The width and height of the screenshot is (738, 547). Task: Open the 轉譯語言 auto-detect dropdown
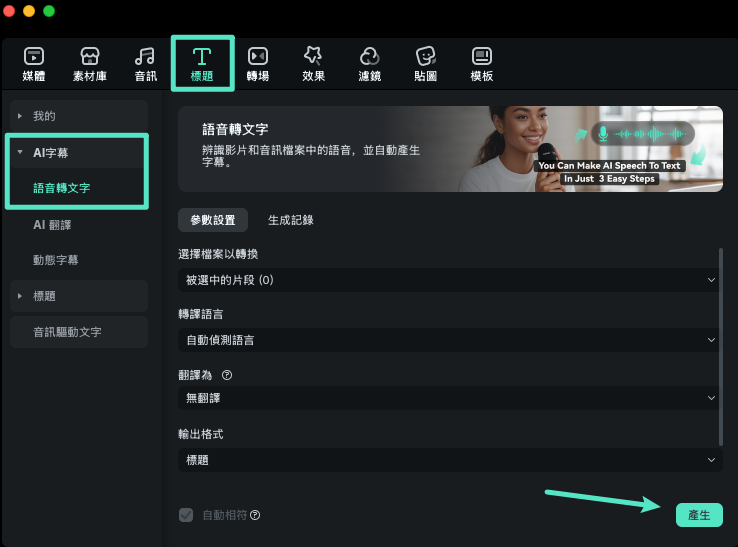coord(449,340)
